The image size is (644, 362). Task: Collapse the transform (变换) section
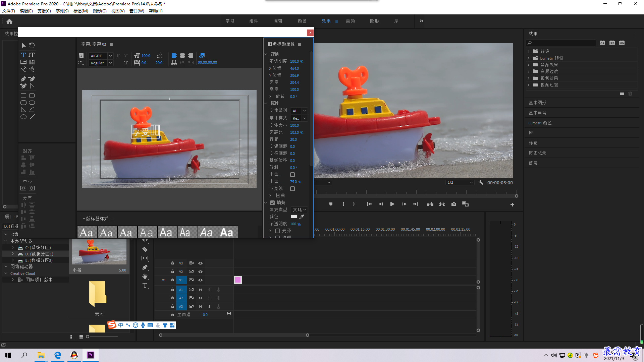pos(265,54)
